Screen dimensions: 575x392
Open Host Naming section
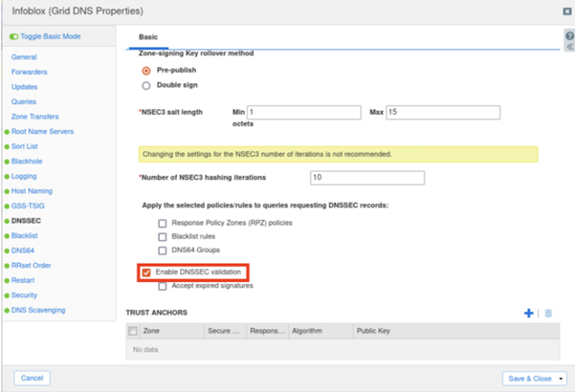(x=32, y=191)
